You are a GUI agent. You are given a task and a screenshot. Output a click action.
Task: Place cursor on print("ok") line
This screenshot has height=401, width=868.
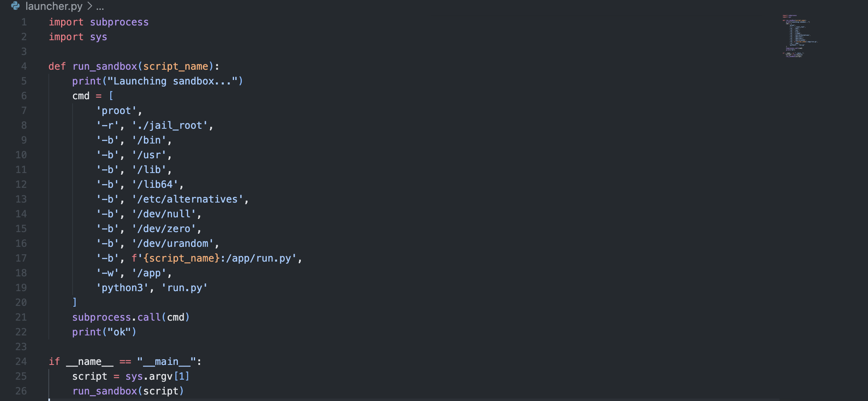(x=104, y=332)
